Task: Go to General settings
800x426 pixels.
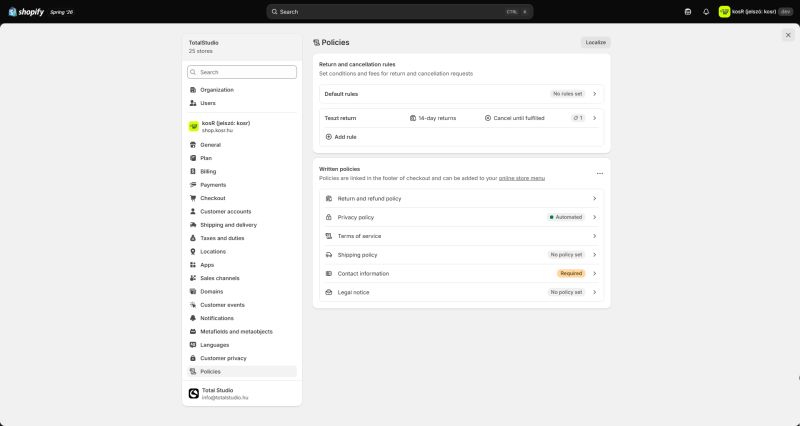Action: 242,145
